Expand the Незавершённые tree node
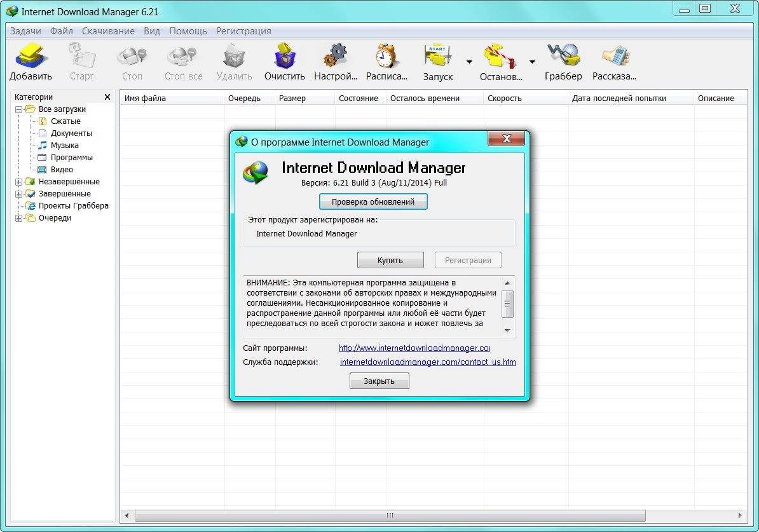 point(18,182)
